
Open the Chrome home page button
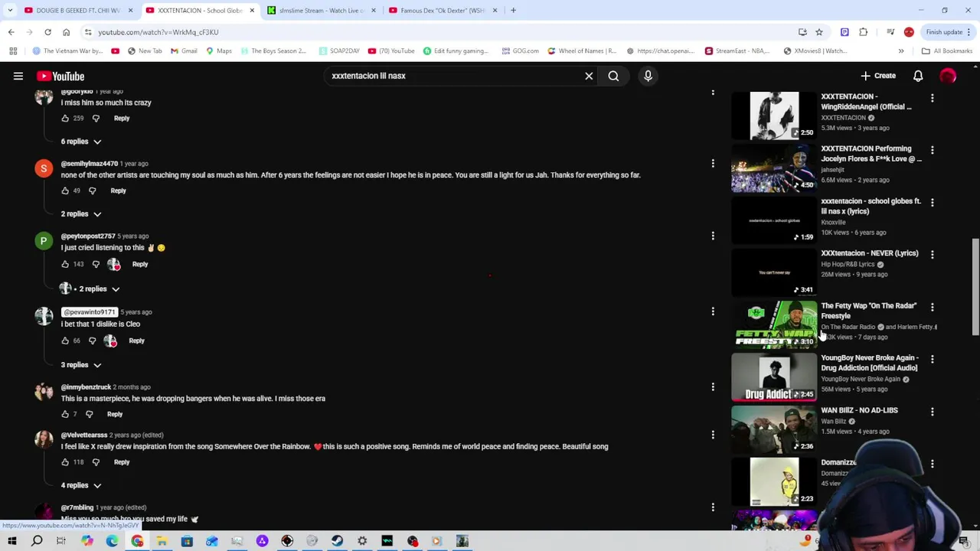click(66, 32)
